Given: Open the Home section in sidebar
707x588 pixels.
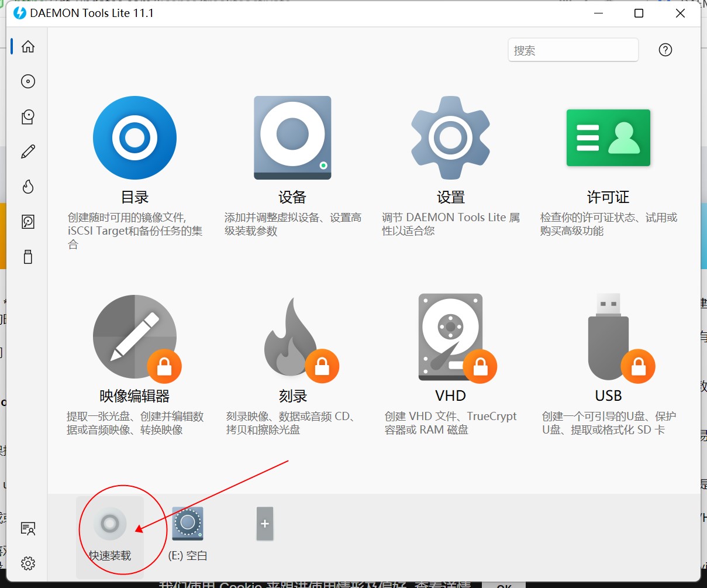Looking at the screenshot, I should tap(28, 47).
